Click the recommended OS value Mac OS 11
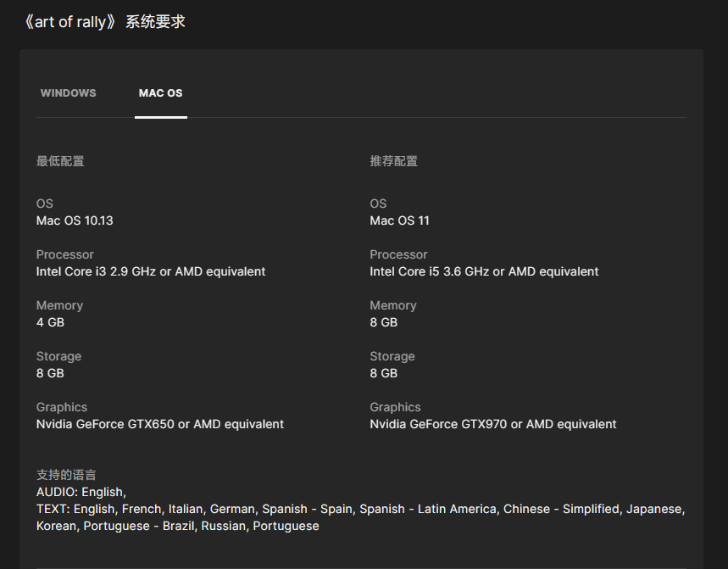The width and height of the screenshot is (728, 569). point(399,220)
